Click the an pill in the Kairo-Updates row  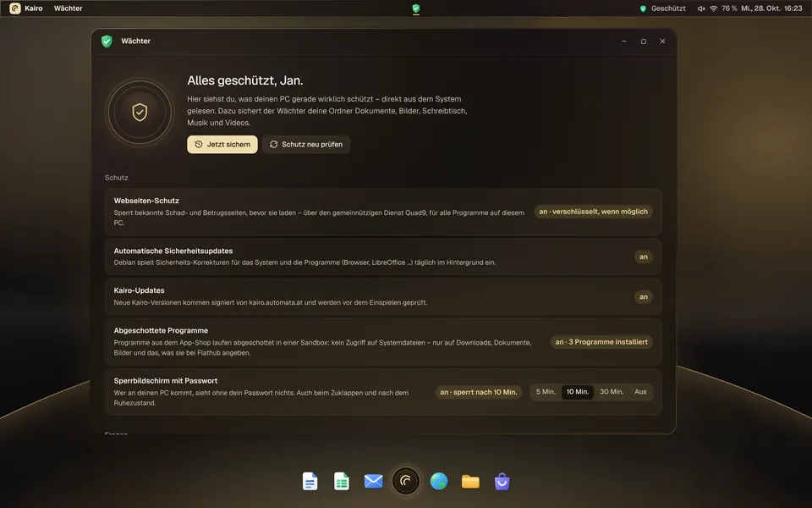tap(644, 297)
